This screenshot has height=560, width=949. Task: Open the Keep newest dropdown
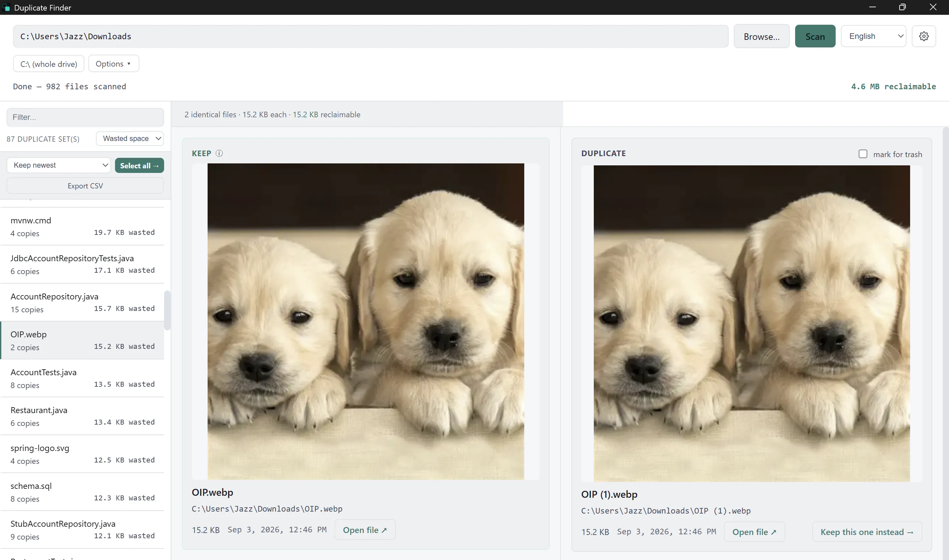(59, 165)
